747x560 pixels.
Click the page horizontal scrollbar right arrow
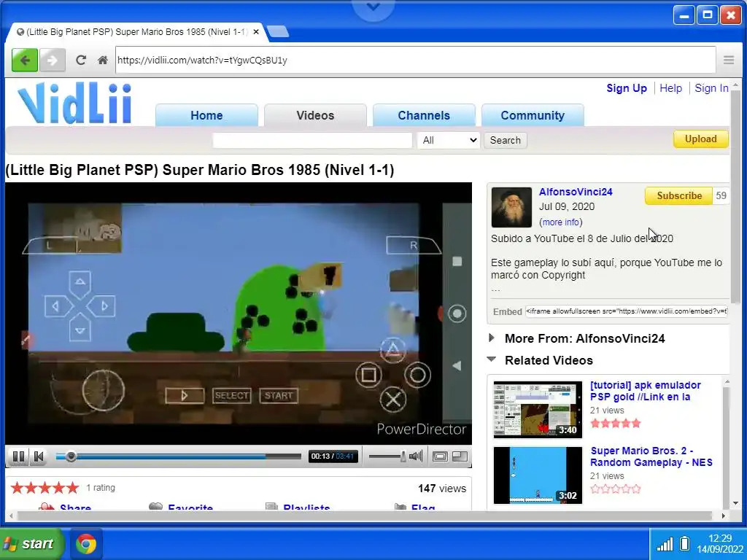[723, 516]
